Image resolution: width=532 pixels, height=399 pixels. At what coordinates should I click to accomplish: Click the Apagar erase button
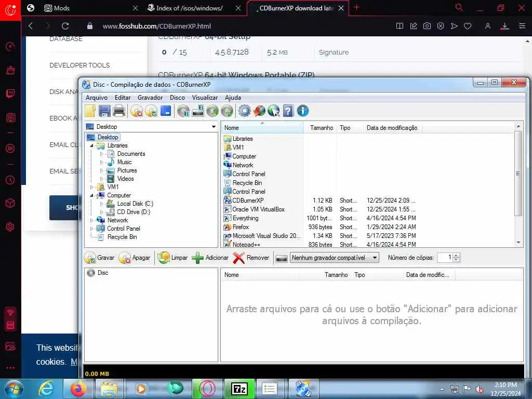click(x=135, y=258)
